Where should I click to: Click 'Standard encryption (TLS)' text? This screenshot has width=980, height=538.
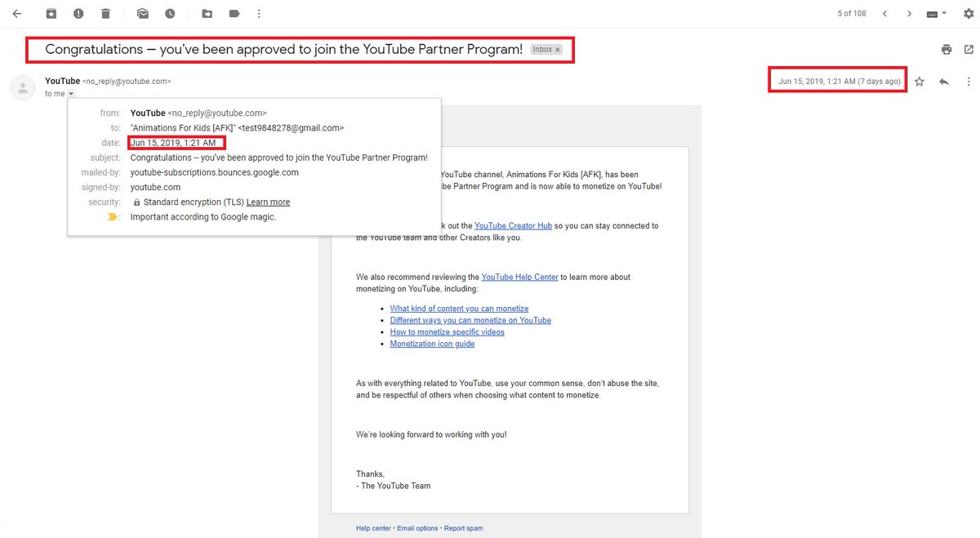[x=193, y=202]
